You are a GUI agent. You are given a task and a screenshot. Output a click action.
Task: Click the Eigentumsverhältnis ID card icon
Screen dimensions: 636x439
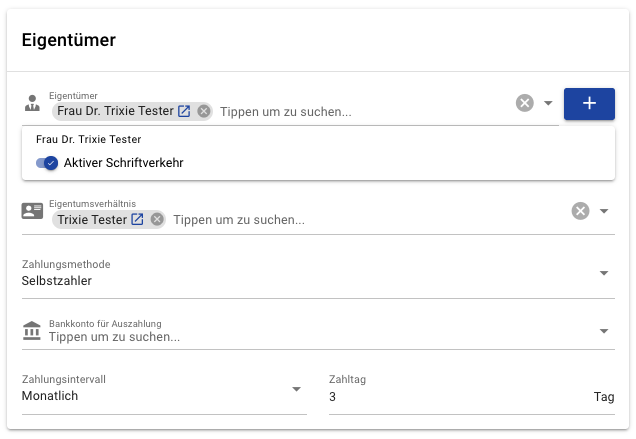point(32,211)
